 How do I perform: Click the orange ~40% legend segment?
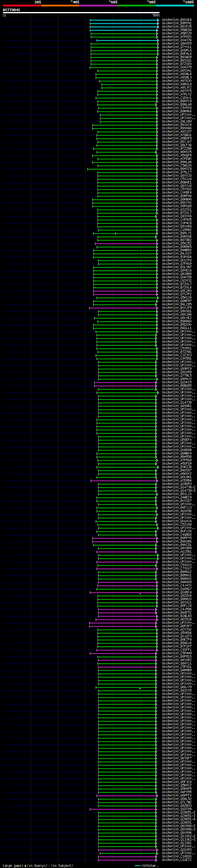point(60,6)
